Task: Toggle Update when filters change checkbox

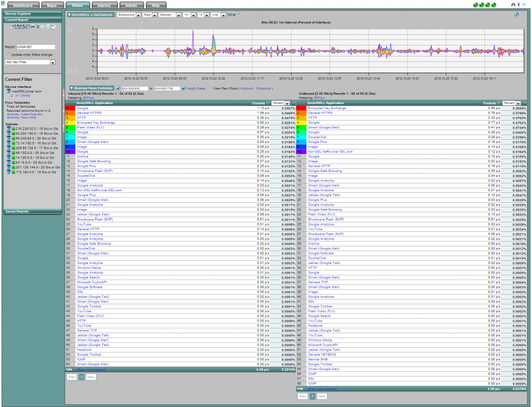Action: pos(8,54)
